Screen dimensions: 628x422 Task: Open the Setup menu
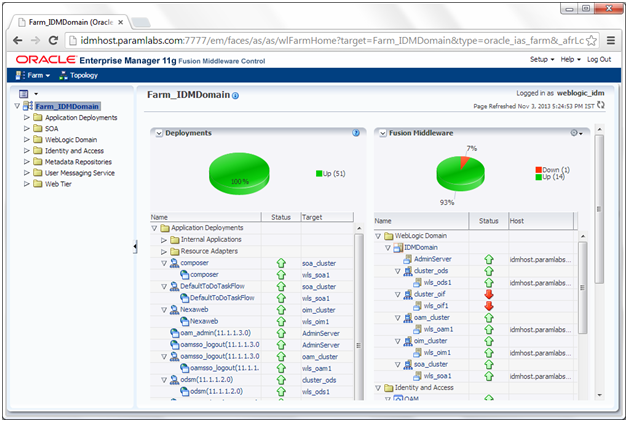(x=542, y=59)
